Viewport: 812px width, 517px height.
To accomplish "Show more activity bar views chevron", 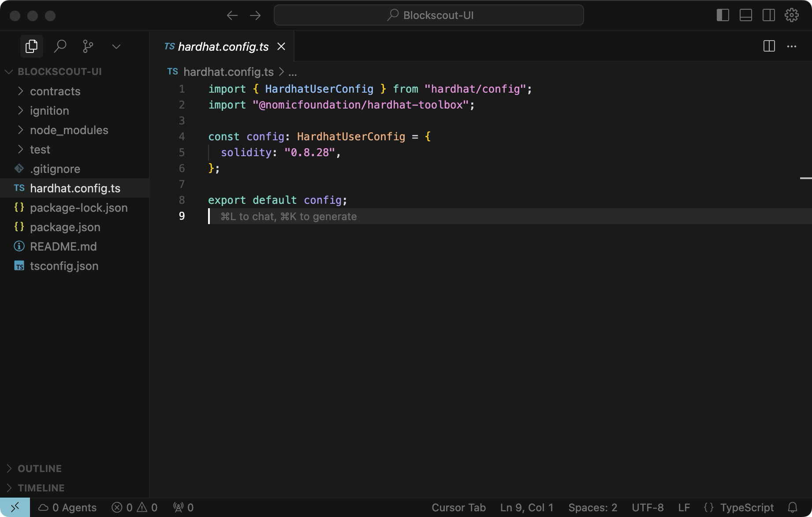I will (116, 46).
